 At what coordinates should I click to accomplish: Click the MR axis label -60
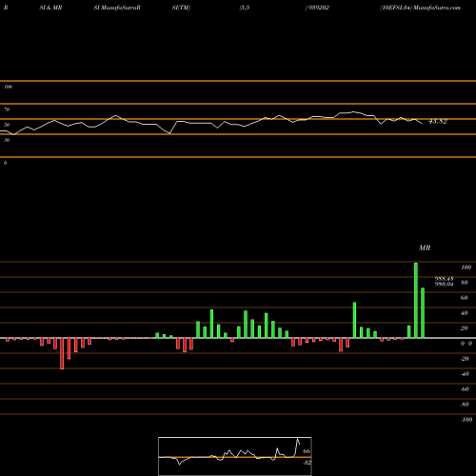coord(465,389)
